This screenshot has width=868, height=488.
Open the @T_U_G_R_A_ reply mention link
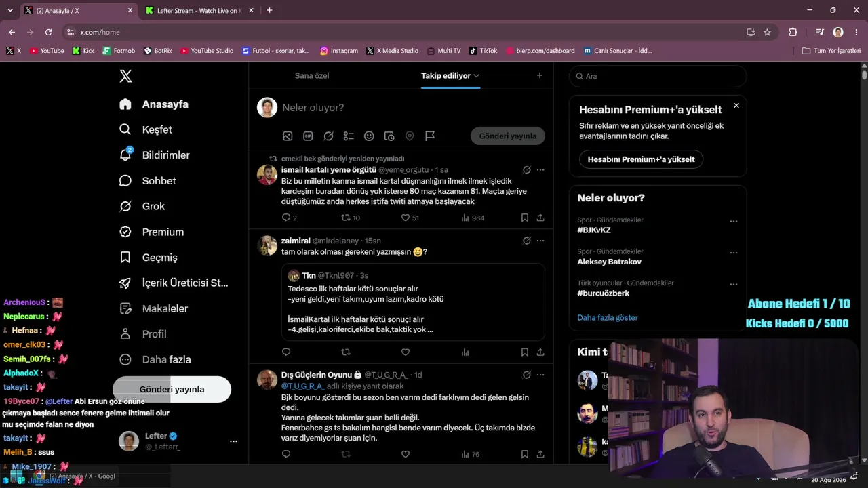click(x=302, y=386)
